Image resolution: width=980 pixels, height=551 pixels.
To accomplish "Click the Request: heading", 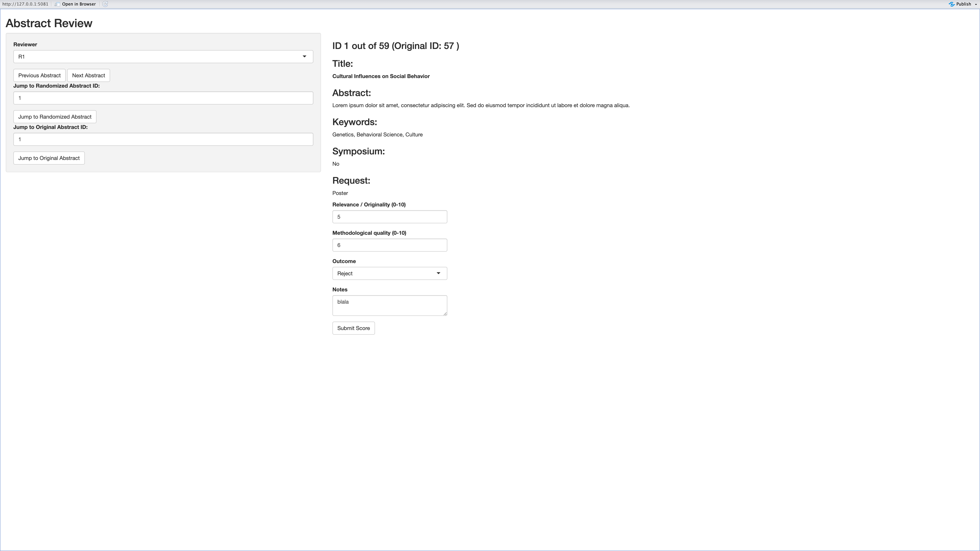I will point(351,181).
